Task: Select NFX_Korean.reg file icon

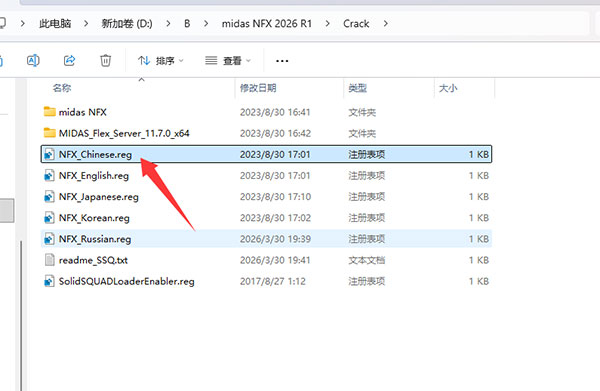Action: [49, 218]
